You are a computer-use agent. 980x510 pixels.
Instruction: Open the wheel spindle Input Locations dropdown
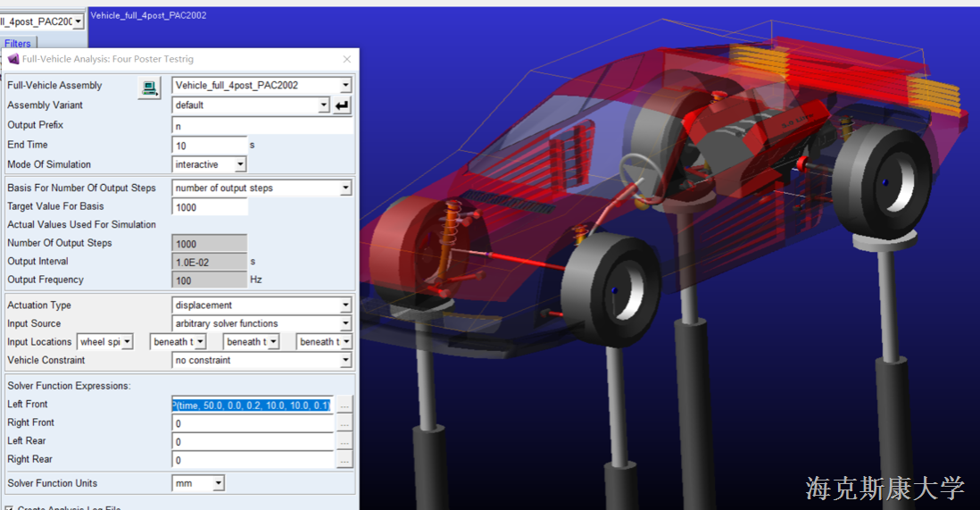point(127,342)
